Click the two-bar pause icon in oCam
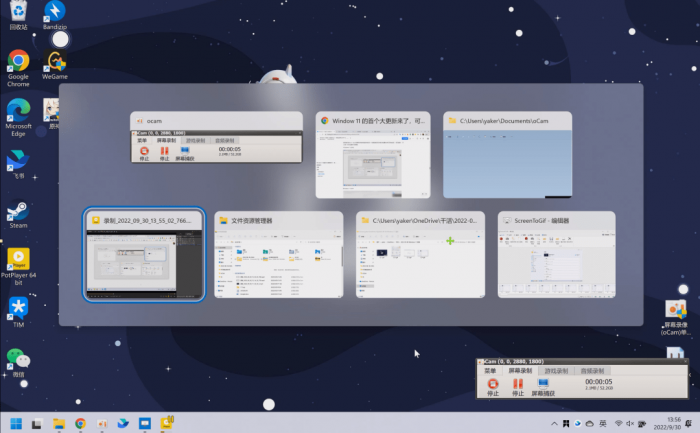This screenshot has width=700, height=433. [x=518, y=384]
